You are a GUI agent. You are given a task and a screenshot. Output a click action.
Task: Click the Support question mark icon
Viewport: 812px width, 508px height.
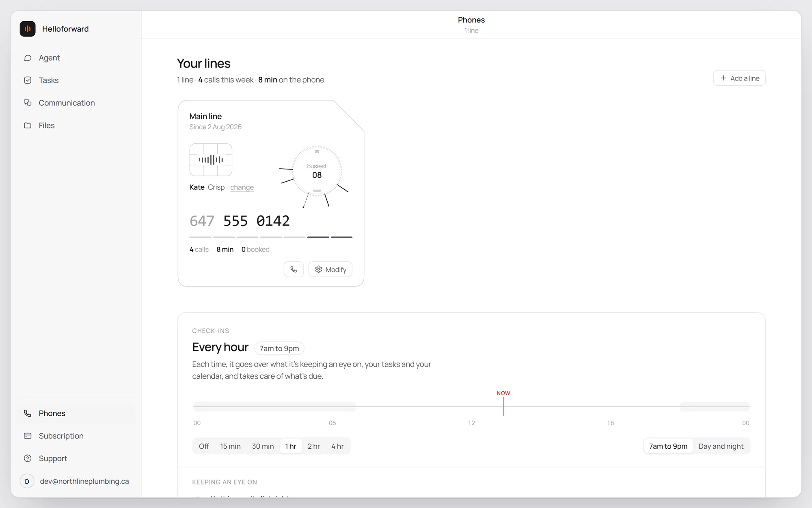pyautogui.click(x=28, y=458)
